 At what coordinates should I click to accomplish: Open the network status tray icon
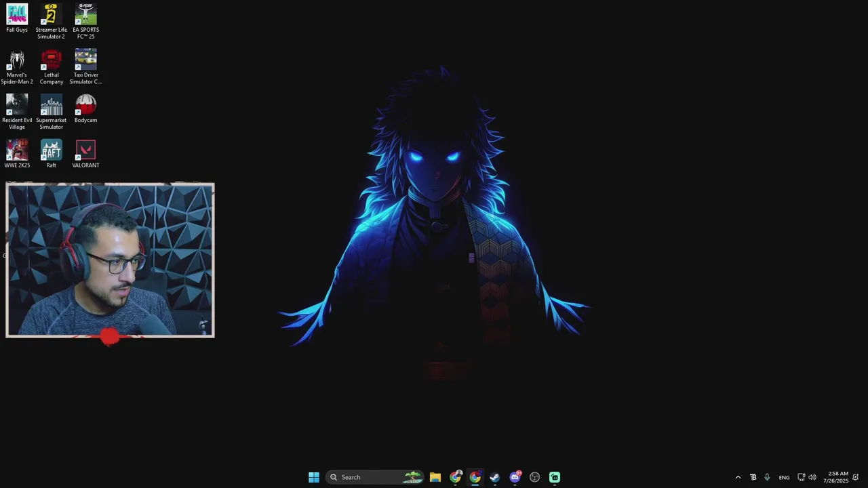(801, 477)
